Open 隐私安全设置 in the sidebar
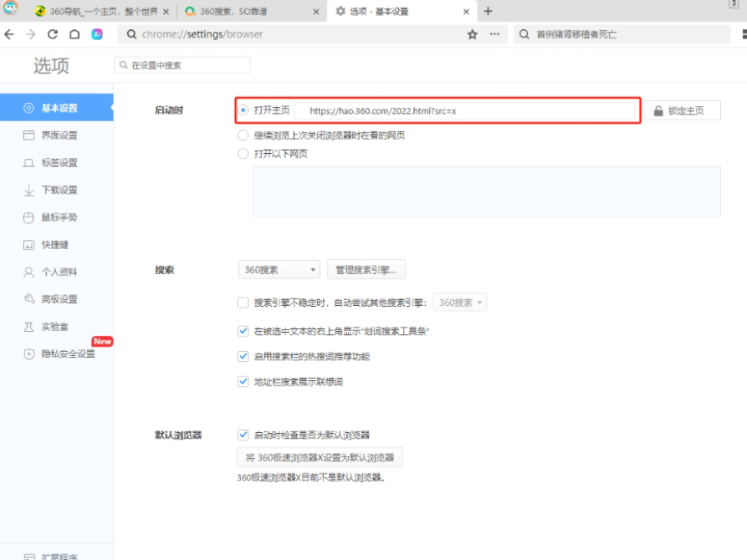This screenshot has height=560, width=747. tap(57, 354)
